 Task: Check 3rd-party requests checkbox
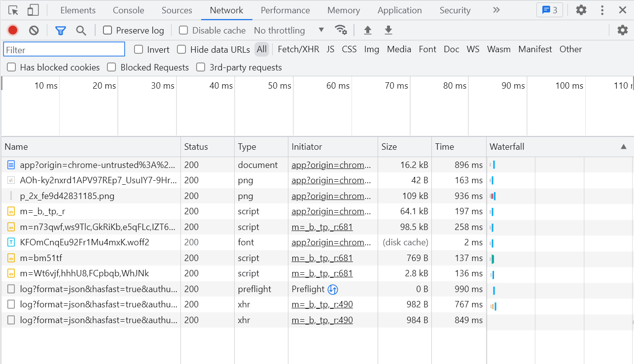[201, 67]
